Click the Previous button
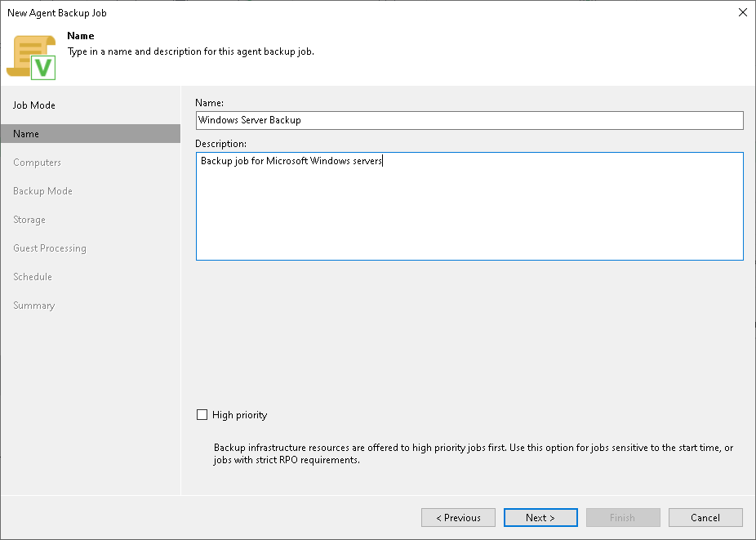Image resolution: width=756 pixels, height=540 pixels. click(x=458, y=517)
